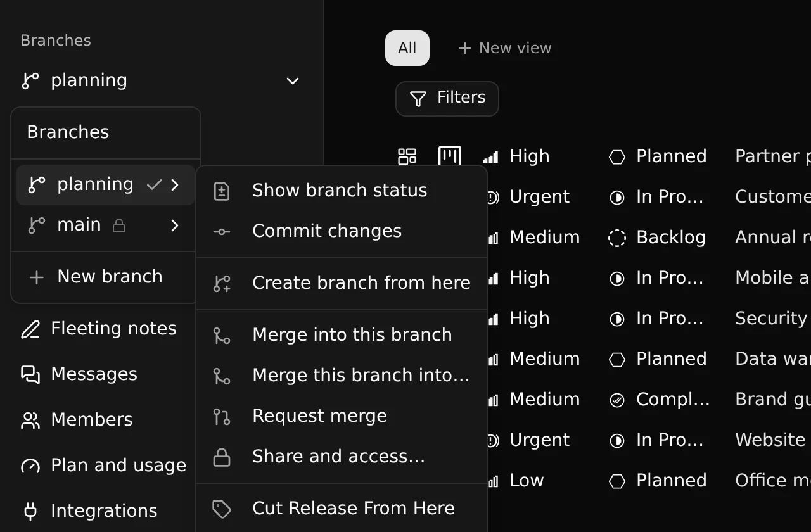Click the Integrations plug icon
Image resolution: width=811 pixels, height=532 pixels.
pyautogui.click(x=30, y=511)
